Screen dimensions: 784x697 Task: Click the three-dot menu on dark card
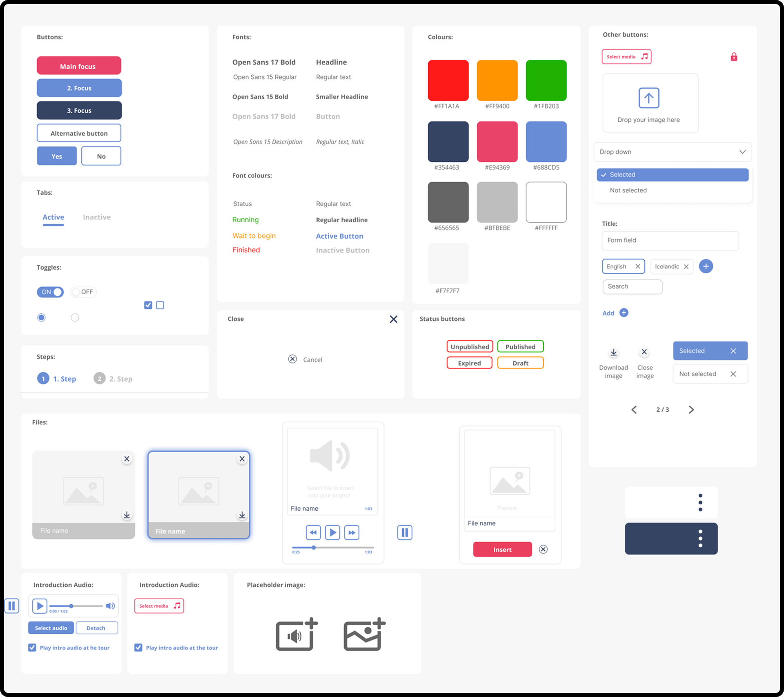coord(700,538)
